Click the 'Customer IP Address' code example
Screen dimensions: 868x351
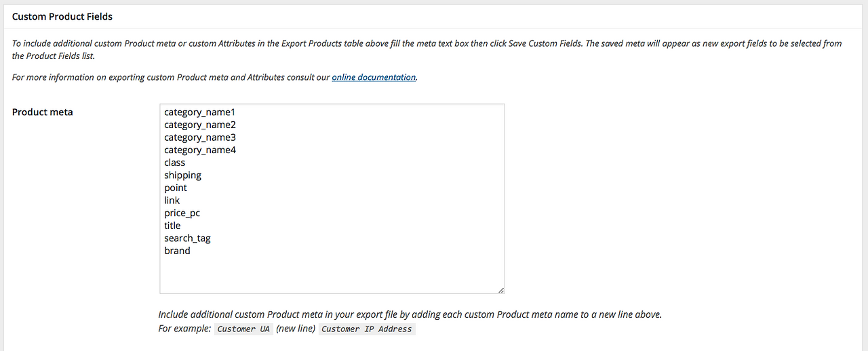pos(366,329)
